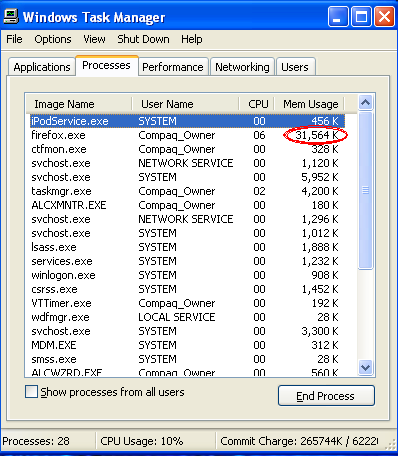The image size is (398, 456).
Task: Click LOCAL SERVICE user name cell
Action: point(177,317)
